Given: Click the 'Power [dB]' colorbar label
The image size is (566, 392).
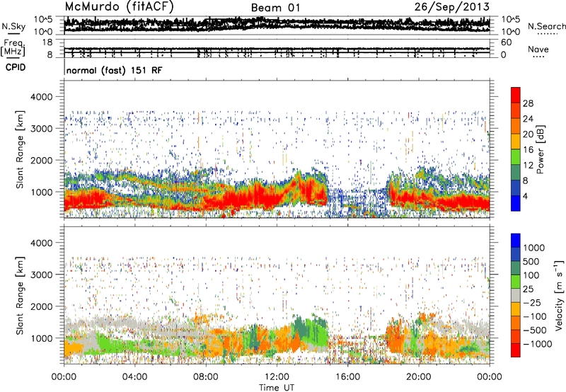Looking at the screenshot, I should (x=540, y=149).
